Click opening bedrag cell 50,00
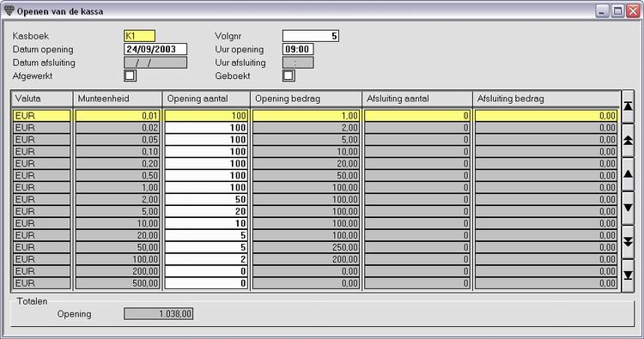 [307, 175]
